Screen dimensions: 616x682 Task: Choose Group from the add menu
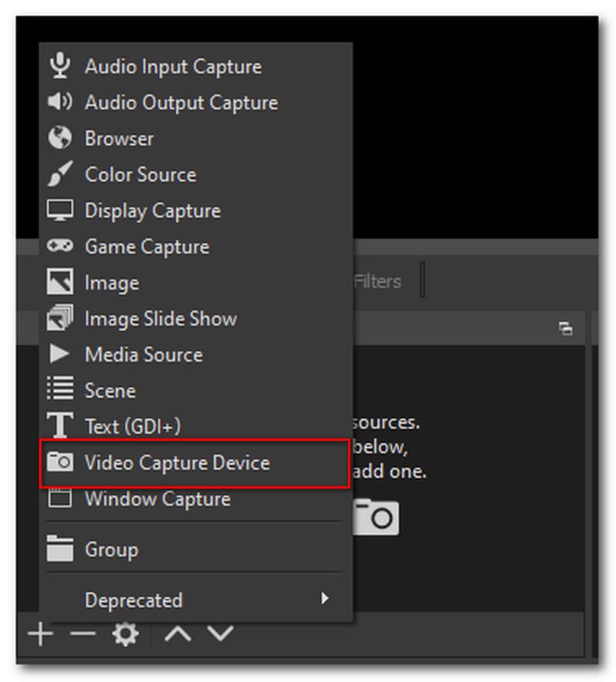196,549
